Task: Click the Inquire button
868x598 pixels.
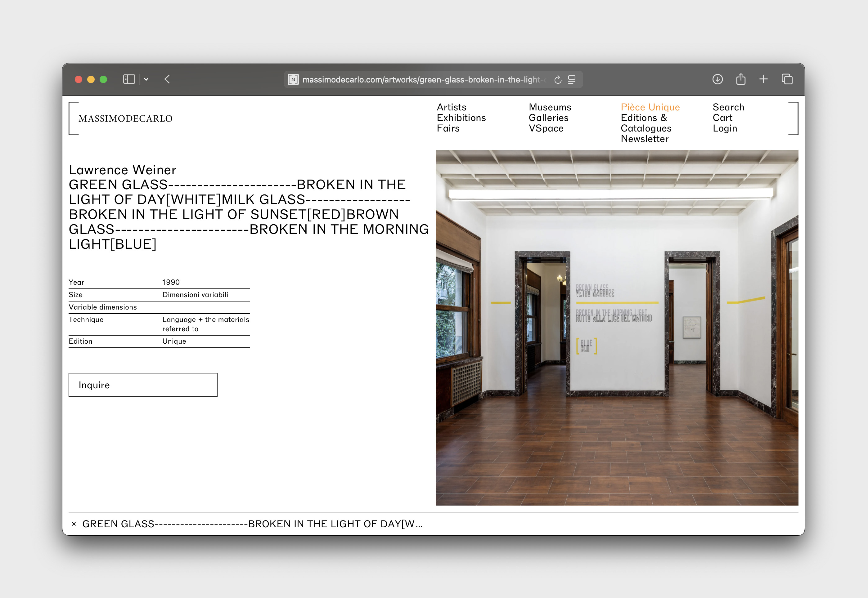Action: coord(143,385)
